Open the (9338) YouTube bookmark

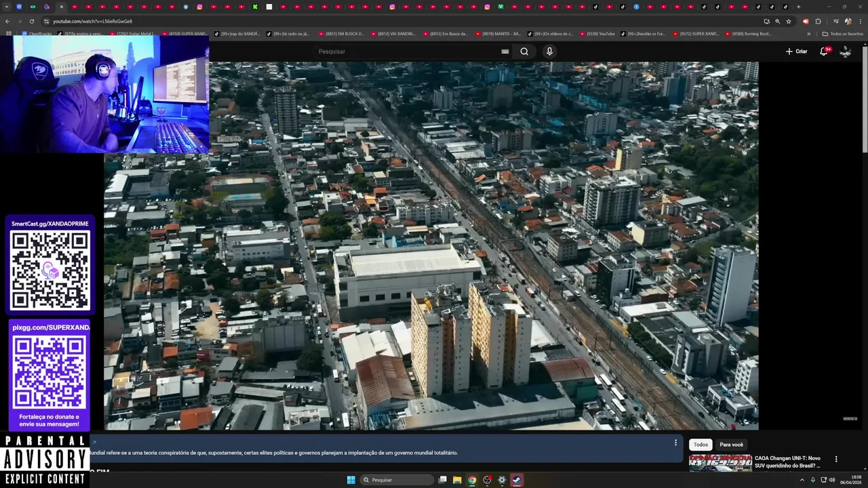point(597,33)
